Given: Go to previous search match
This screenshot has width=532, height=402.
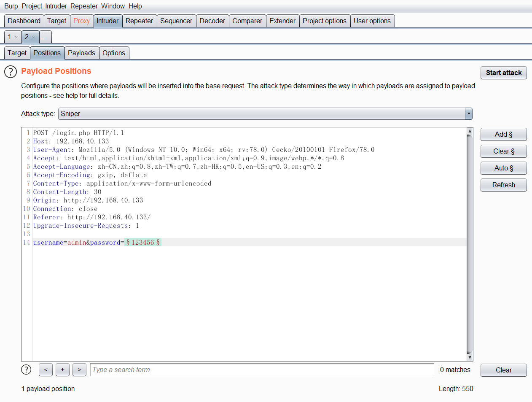Looking at the screenshot, I should pos(46,370).
